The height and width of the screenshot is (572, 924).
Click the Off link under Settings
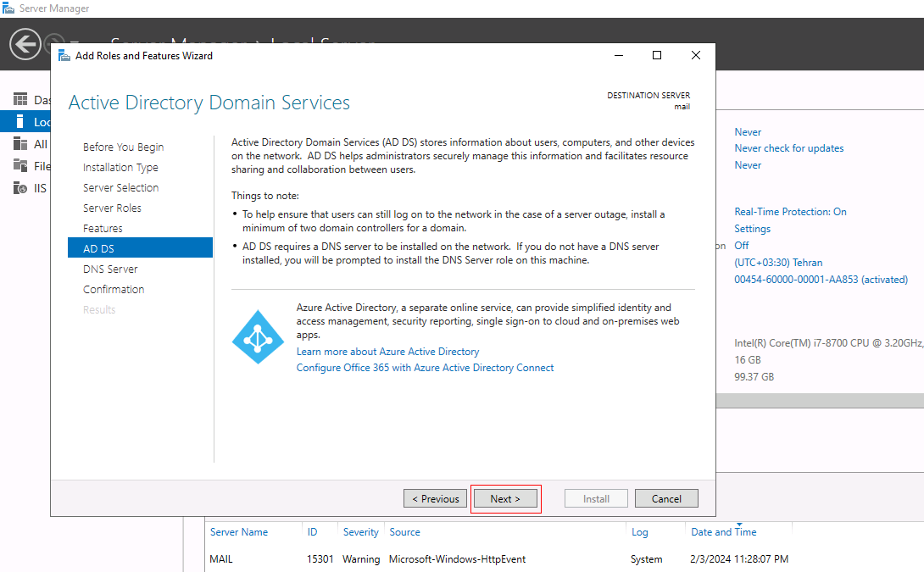coord(742,245)
